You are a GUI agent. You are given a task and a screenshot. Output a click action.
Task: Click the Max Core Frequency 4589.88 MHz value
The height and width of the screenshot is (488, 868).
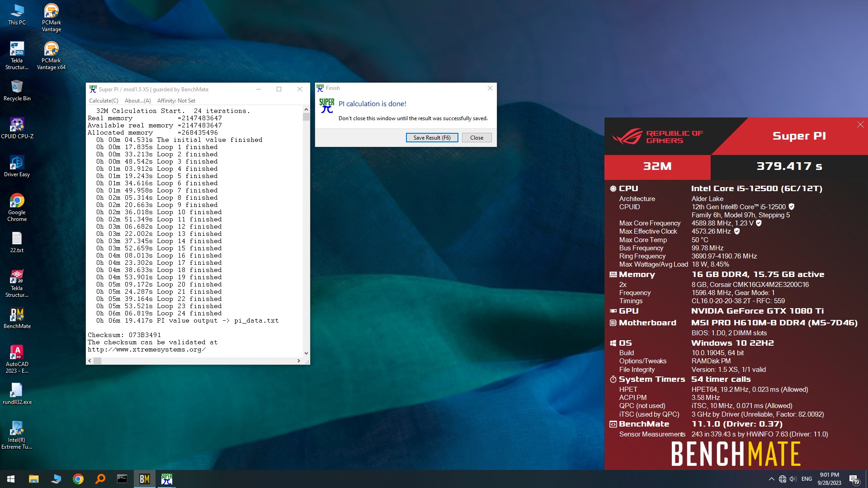(x=722, y=223)
